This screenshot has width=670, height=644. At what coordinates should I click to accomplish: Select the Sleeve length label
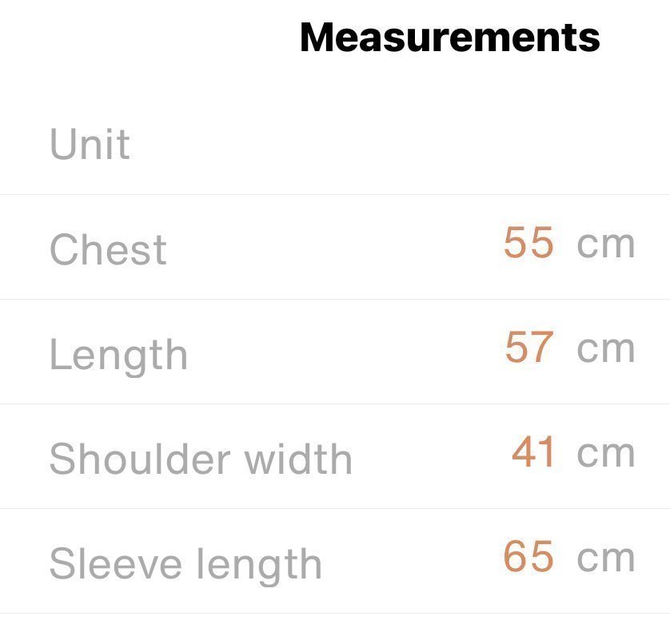click(185, 564)
